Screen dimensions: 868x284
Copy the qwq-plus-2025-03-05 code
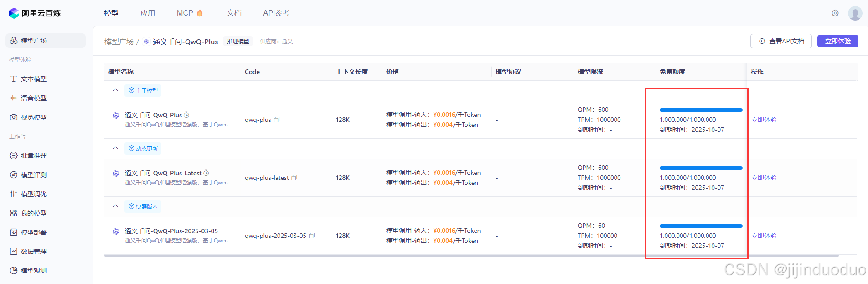point(312,236)
